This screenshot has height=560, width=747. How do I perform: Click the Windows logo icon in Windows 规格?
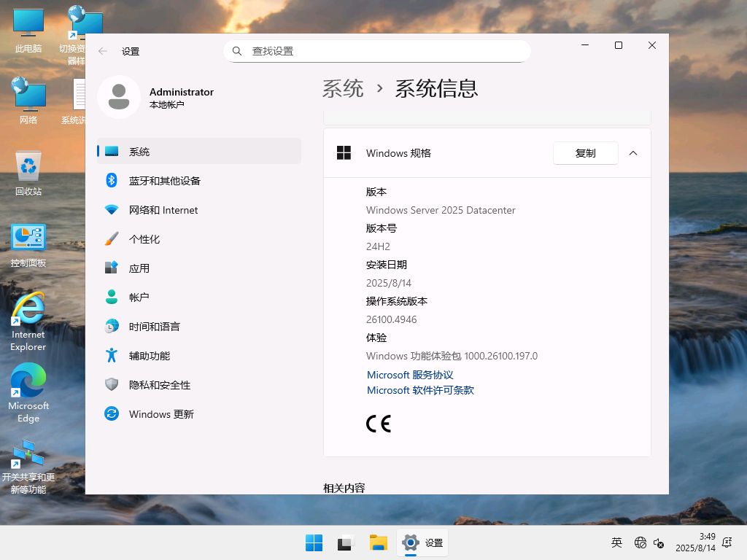pyautogui.click(x=344, y=153)
